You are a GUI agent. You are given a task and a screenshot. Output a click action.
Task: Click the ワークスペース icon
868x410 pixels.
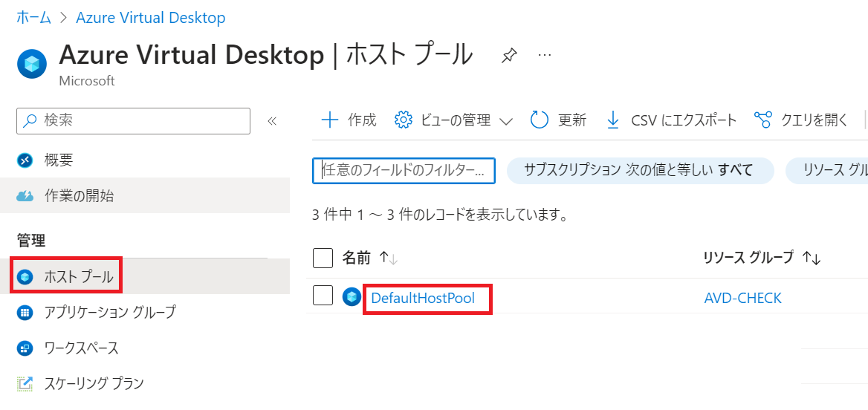25,348
